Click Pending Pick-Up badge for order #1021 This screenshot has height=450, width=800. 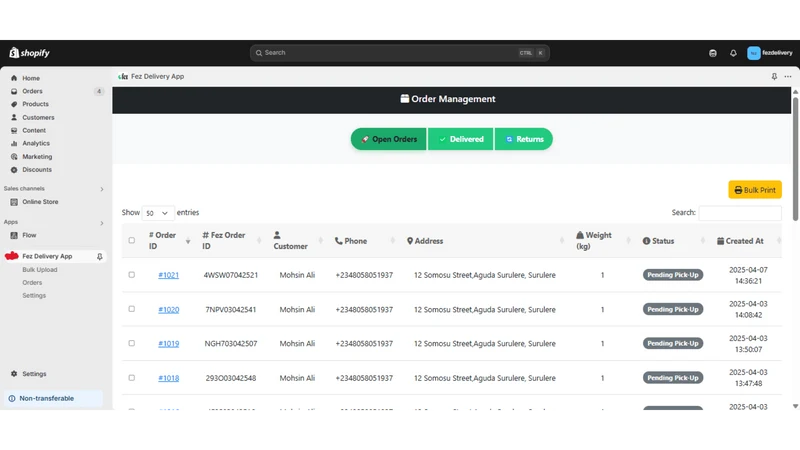672,275
